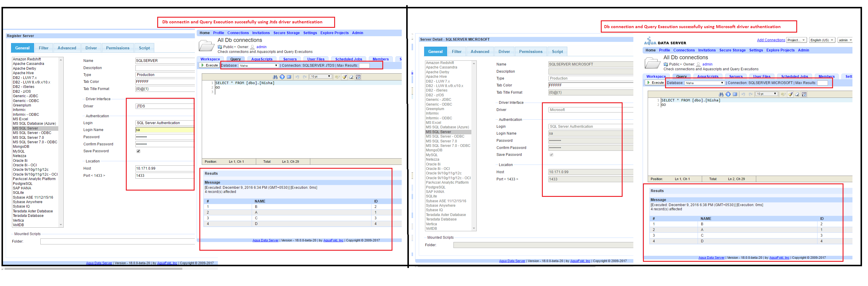This screenshot has height=286, width=868.
Task: Switch to the Filter tab in Register Server
Action: pyautogui.click(x=43, y=48)
